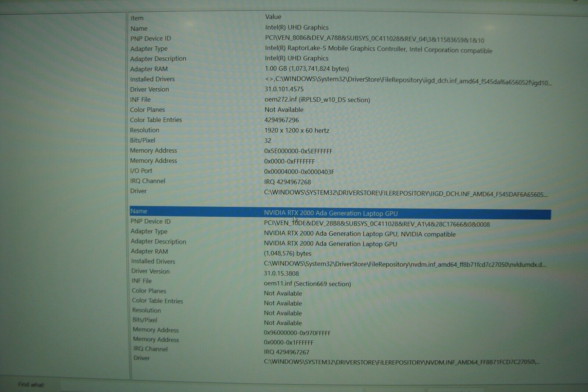Click Memory Address value 0x0000-0x1FFFFFF
The height and width of the screenshot is (392, 588).
coord(288,342)
